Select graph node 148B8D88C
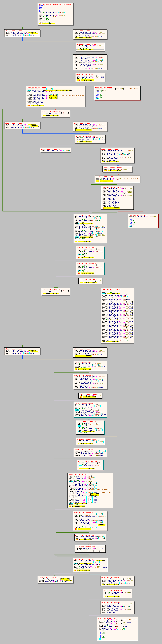This screenshot has height=644, width=162. point(90,441)
